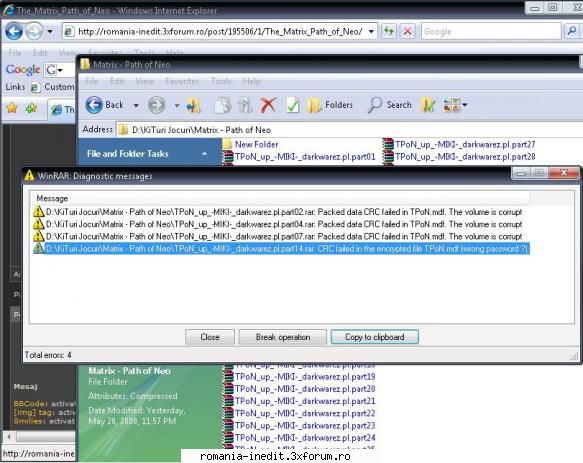
Task: Click the Message column header in WinRAR
Action: click(280, 198)
